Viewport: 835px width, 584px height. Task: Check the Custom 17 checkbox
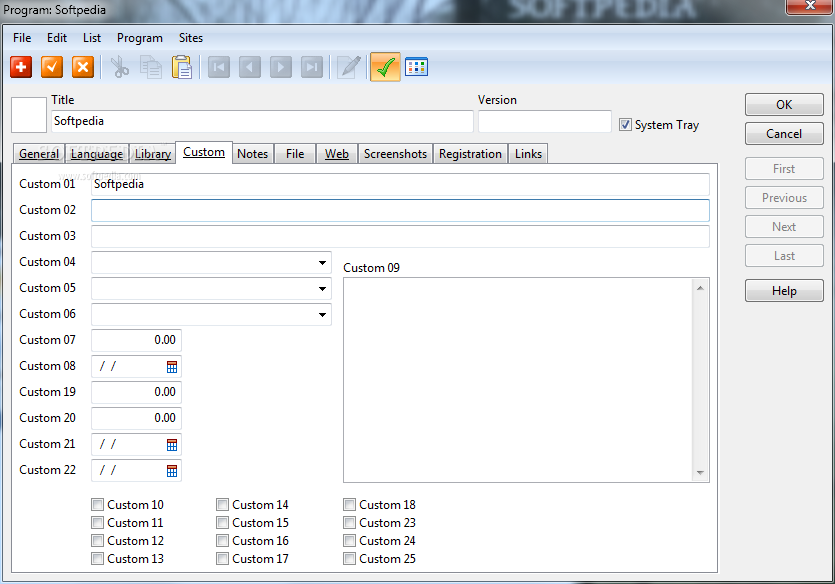pyautogui.click(x=222, y=559)
